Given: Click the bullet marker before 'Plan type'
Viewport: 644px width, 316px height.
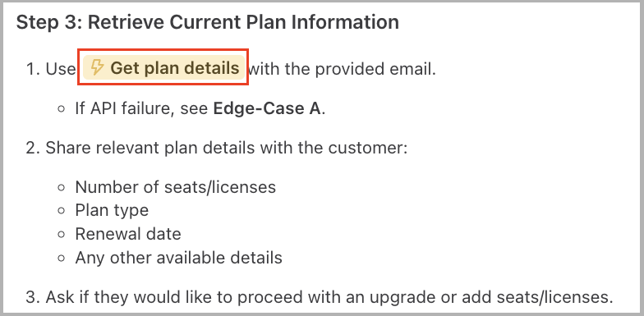Looking at the screenshot, I should click(62, 211).
